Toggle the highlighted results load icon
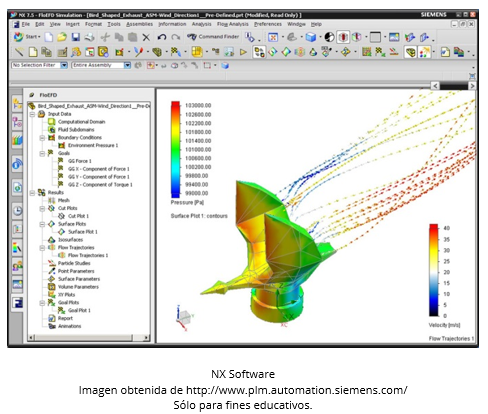Screen dimensions: 488x414 (x=259, y=52)
